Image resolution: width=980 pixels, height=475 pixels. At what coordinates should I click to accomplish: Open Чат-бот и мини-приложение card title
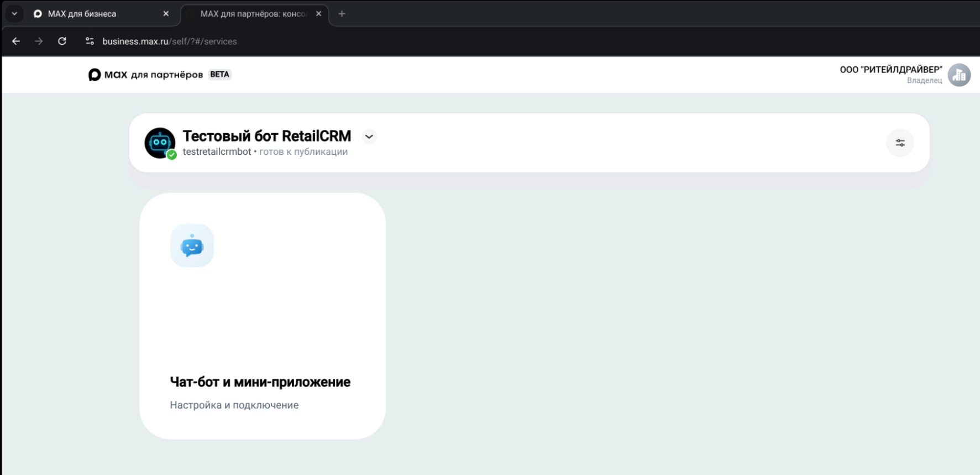pos(260,382)
